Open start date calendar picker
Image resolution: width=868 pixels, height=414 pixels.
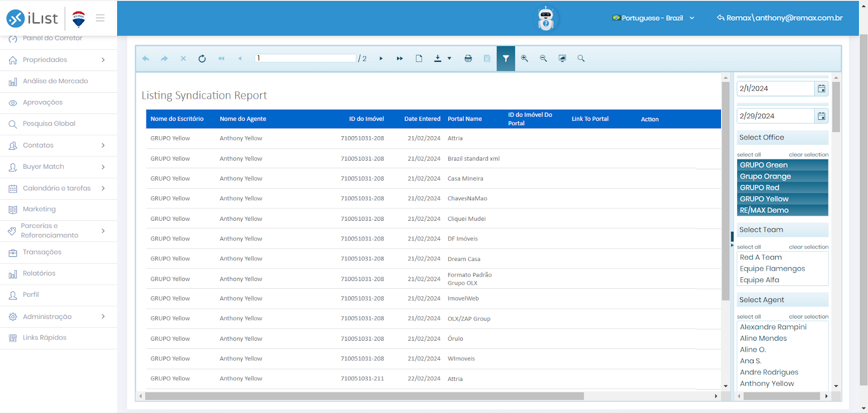click(821, 88)
